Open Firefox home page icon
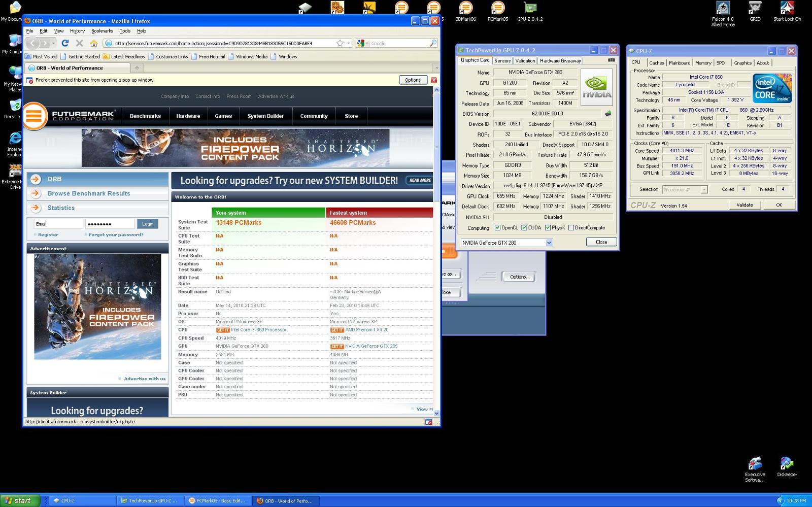The width and height of the screenshot is (812, 507). coord(94,43)
